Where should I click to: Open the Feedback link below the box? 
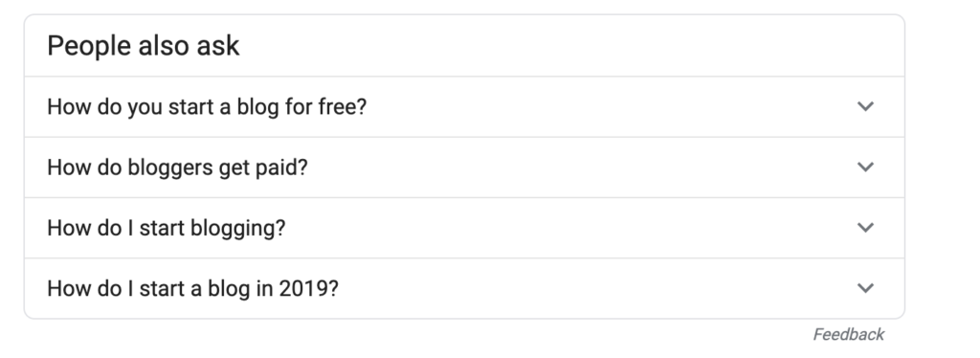(x=848, y=335)
